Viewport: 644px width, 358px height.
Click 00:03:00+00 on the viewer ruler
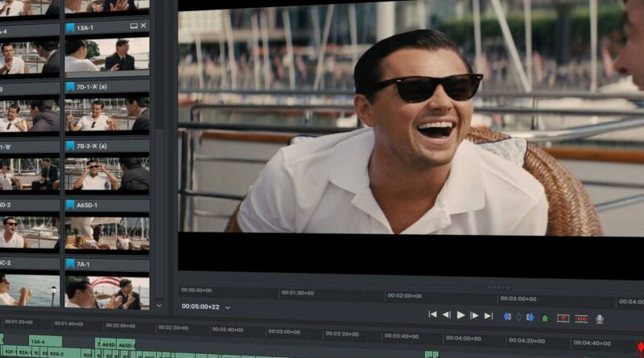pyautogui.click(x=518, y=299)
